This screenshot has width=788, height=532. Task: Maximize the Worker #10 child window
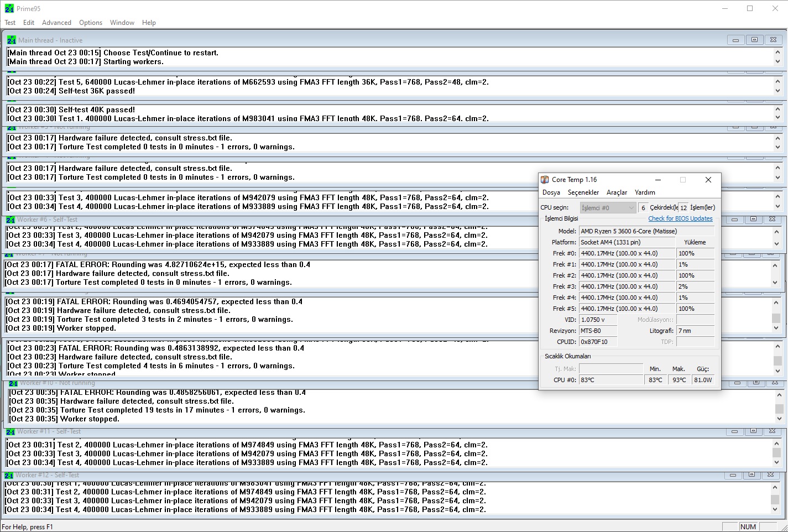tap(755, 383)
